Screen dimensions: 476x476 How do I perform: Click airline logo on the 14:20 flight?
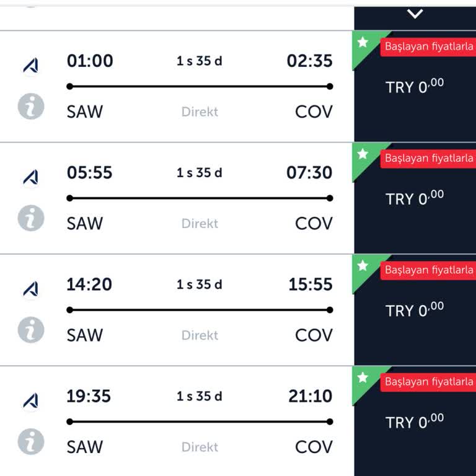tap(30, 289)
